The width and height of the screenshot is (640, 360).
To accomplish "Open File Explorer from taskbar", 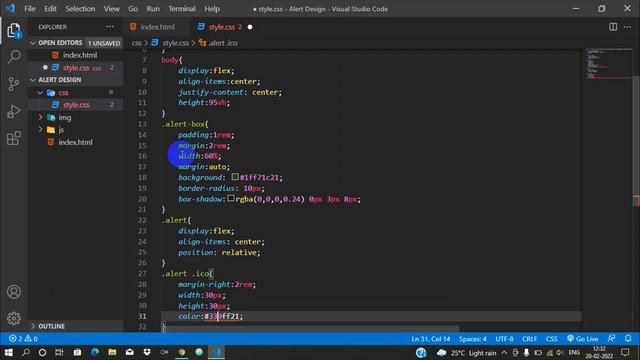I will coord(112,352).
